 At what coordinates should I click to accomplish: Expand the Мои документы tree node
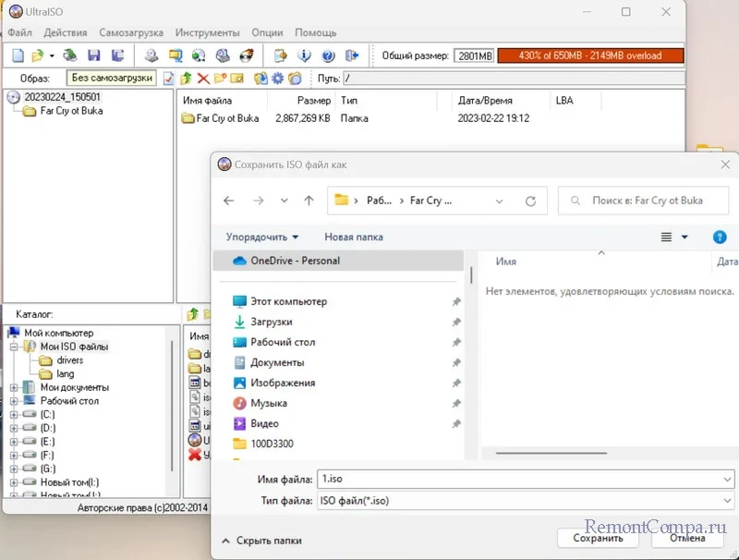pos(14,387)
